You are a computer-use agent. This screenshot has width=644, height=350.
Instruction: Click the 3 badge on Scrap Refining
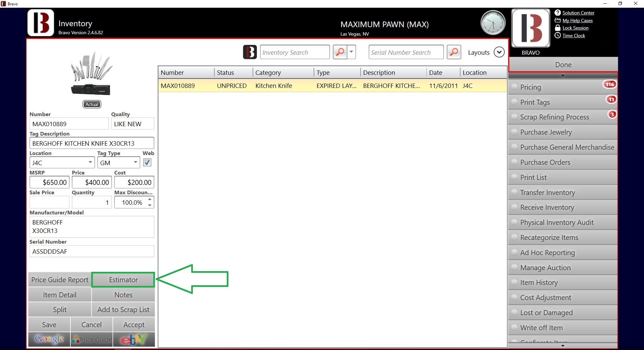[x=612, y=114]
